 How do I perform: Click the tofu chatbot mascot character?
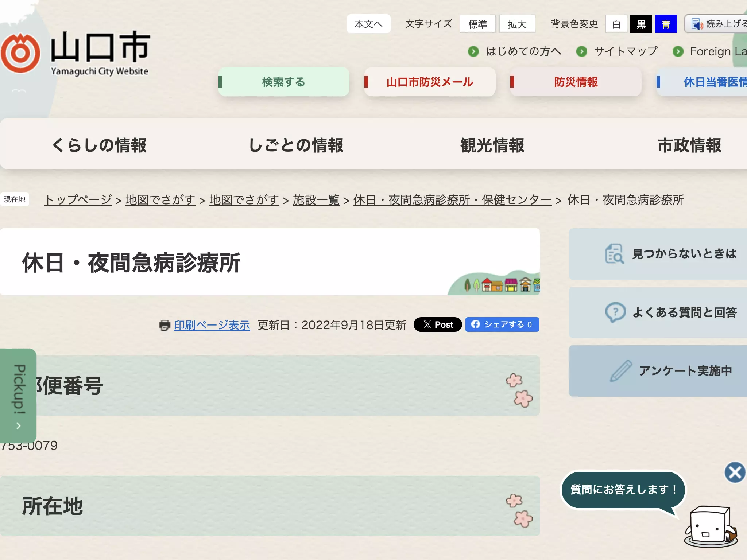click(x=711, y=527)
